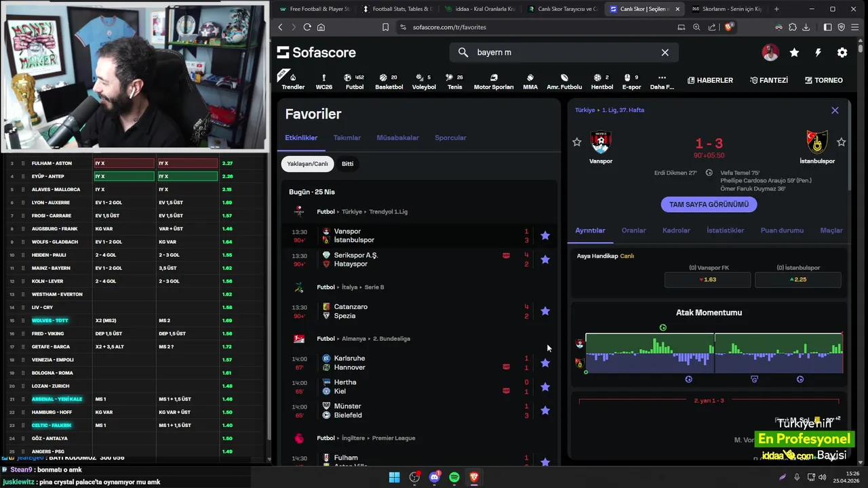Close the match details panel

coord(835,110)
